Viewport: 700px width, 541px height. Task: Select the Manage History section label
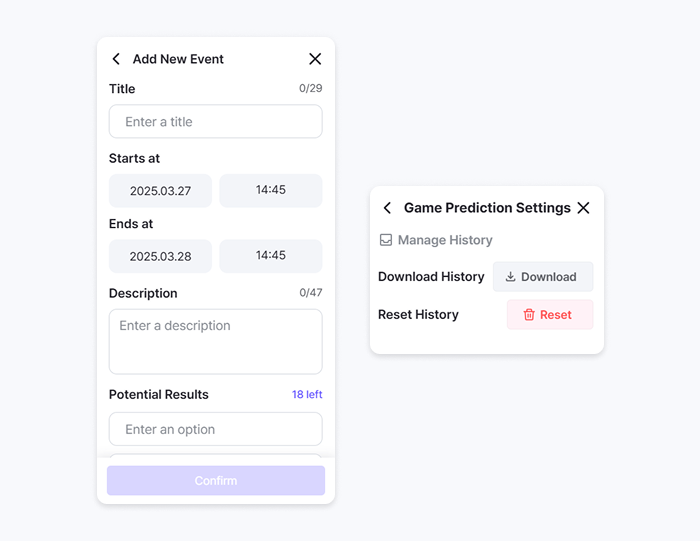[x=445, y=240]
